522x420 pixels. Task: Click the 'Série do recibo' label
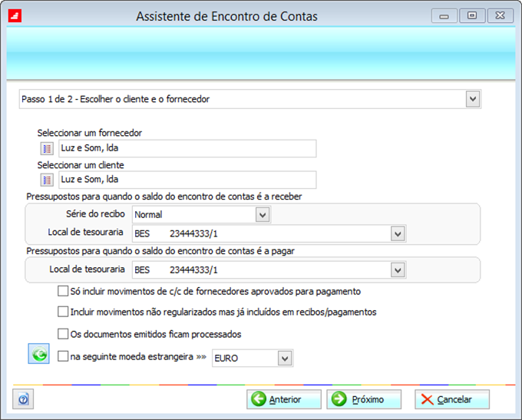[95, 213]
